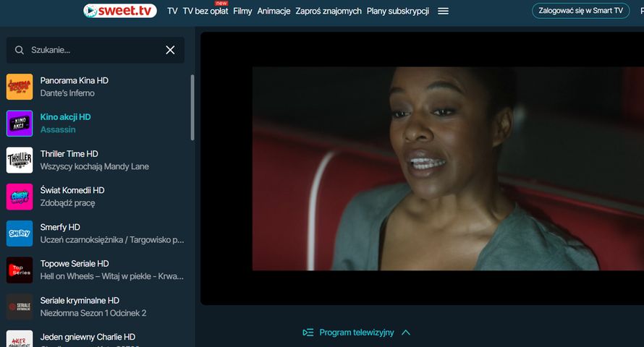The height and width of the screenshot is (347, 644).
Task: Open Program telewizyjny link
Action: pyautogui.click(x=357, y=333)
